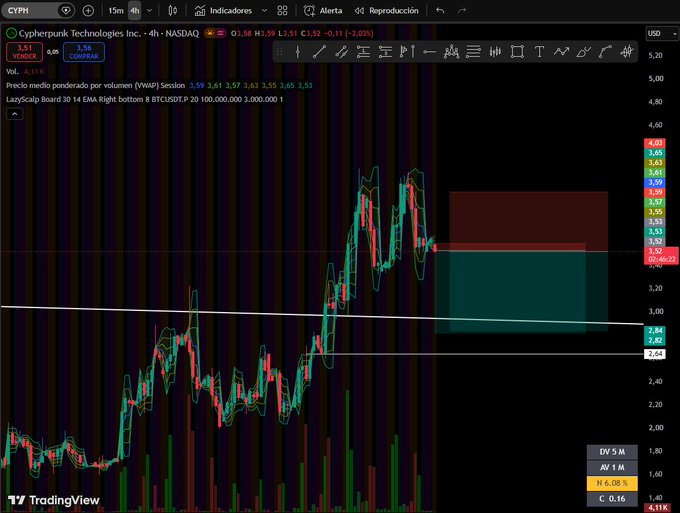The height and width of the screenshot is (513, 680).
Task: Select the arrow path drawing tool
Action: (x=561, y=52)
